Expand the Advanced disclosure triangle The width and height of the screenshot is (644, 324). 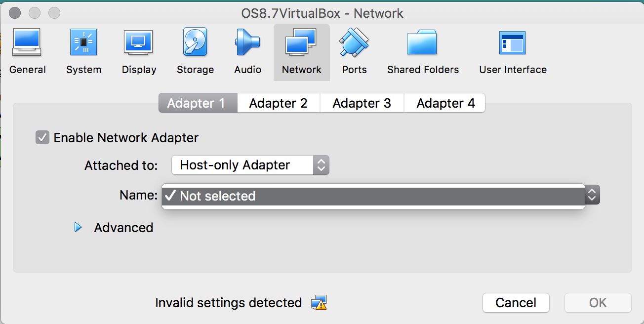[78, 227]
